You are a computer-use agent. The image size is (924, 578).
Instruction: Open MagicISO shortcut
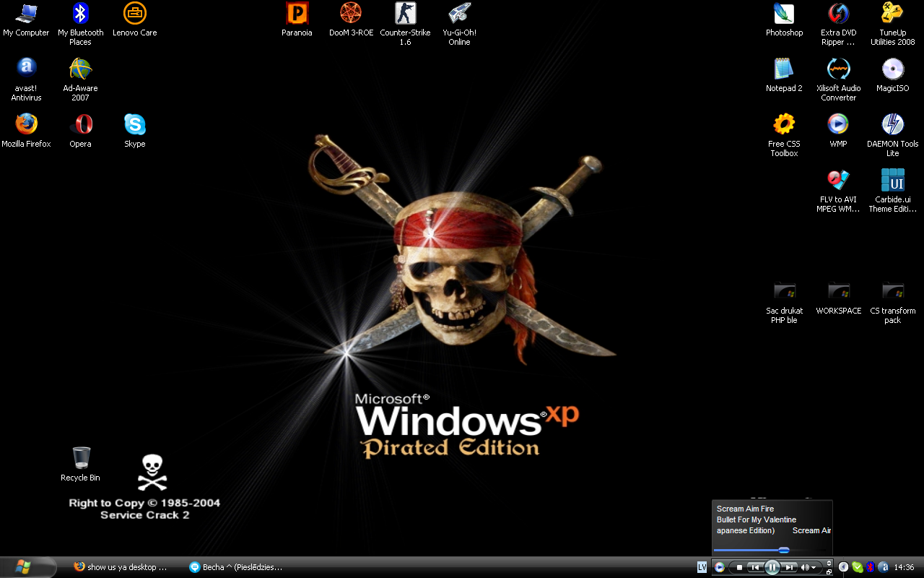(x=892, y=75)
